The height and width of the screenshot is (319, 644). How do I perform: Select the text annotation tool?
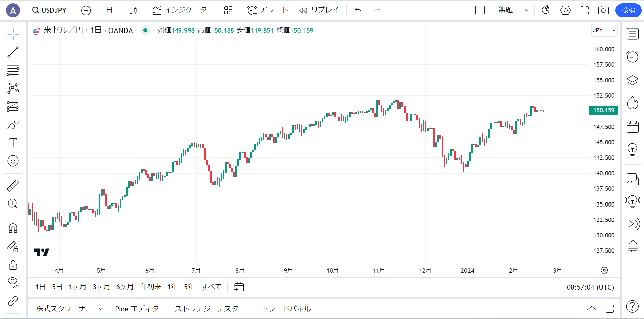(13, 143)
